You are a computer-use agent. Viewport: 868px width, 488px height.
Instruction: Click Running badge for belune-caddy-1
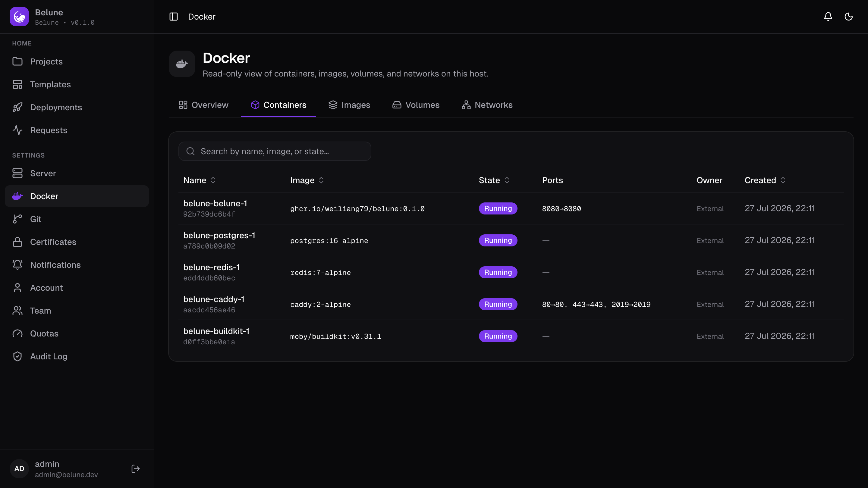point(498,305)
